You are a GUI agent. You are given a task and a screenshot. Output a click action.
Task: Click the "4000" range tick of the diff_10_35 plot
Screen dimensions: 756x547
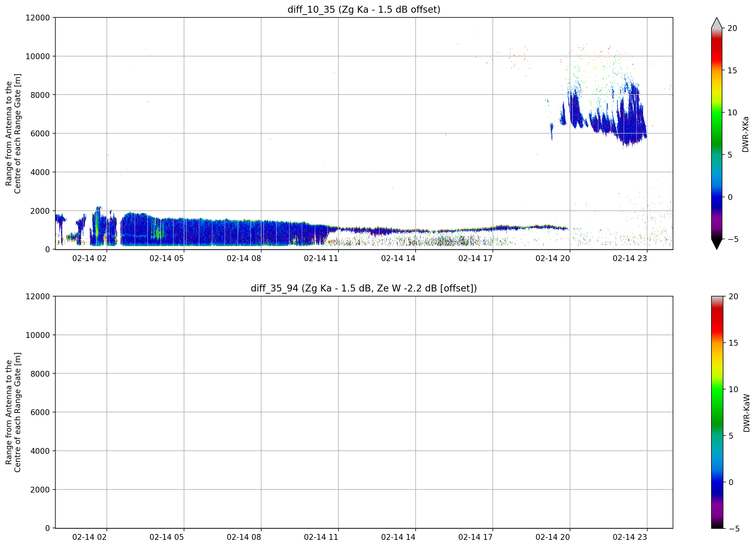[40, 172]
